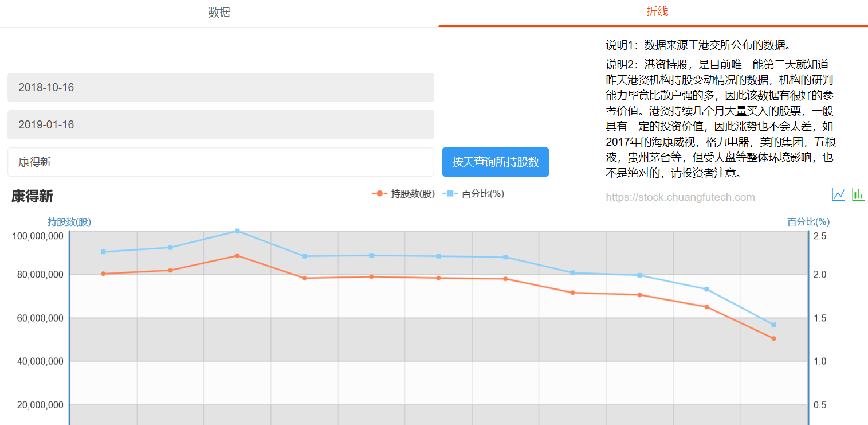Click the right axis title 百分比(%)
Image resolution: width=868 pixels, height=425 pixels.
(808, 222)
